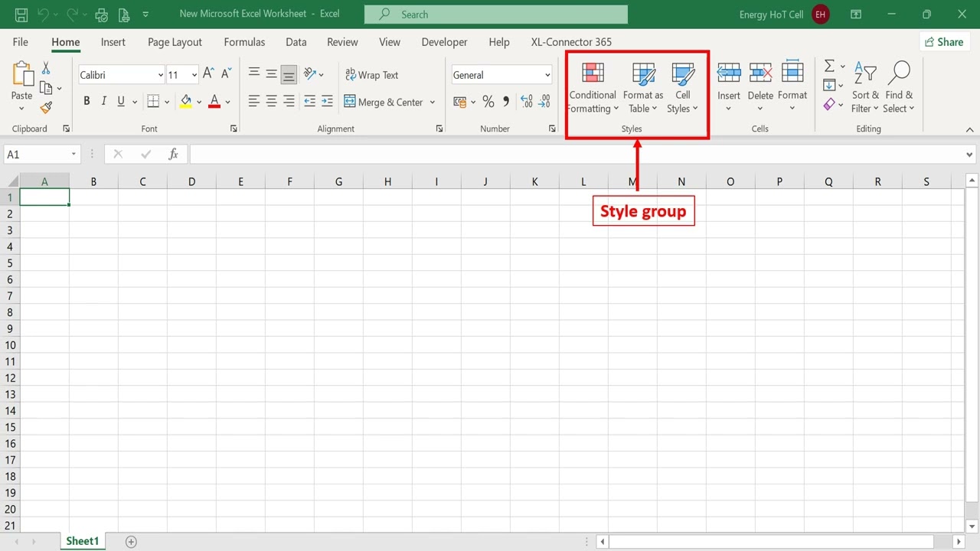This screenshot has height=551, width=980.
Task: Click Increase Decimal icon
Action: pyautogui.click(x=526, y=101)
